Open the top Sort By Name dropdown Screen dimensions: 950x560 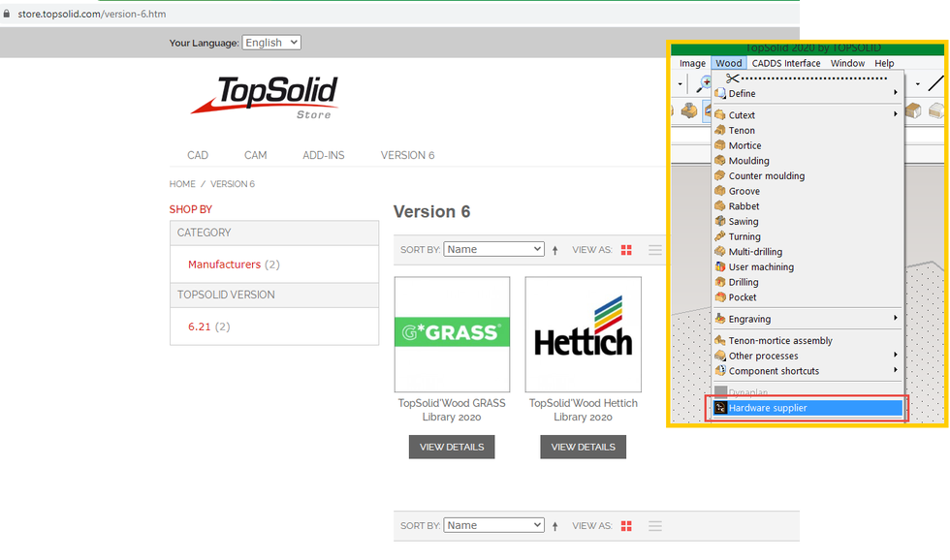click(493, 249)
